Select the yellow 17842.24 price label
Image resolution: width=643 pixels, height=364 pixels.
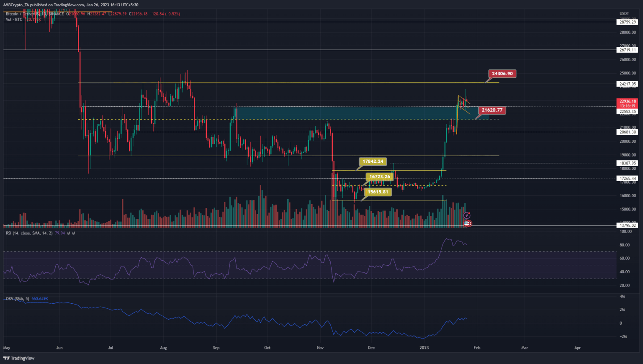point(374,160)
